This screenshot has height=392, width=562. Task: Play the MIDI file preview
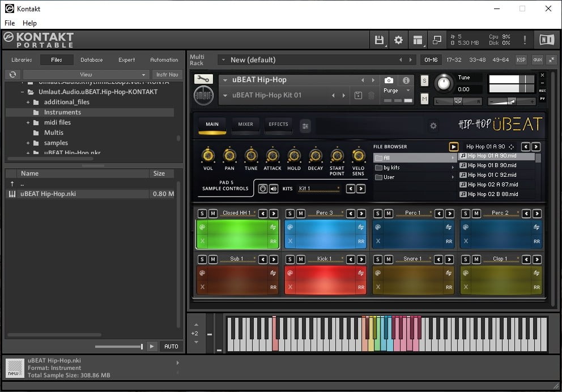click(x=453, y=147)
